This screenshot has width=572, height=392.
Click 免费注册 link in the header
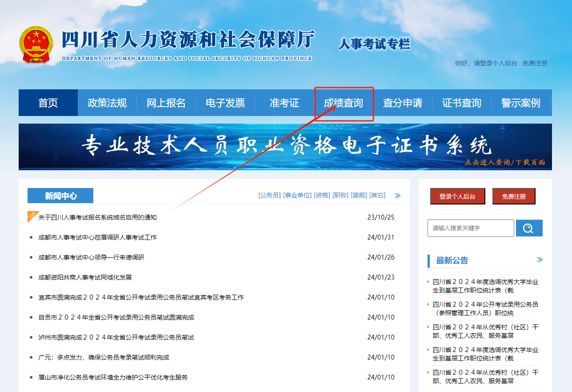[535, 63]
